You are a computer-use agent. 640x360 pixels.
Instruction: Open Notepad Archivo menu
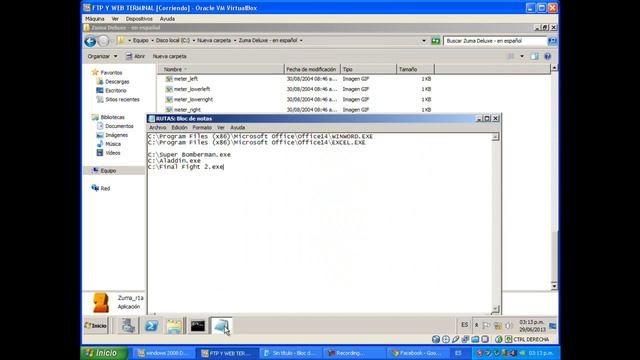point(158,128)
